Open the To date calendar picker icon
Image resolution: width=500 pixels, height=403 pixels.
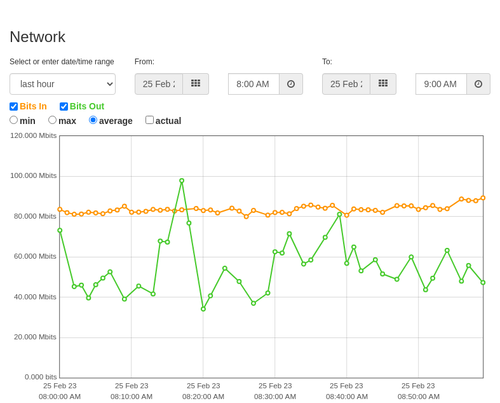click(383, 84)
